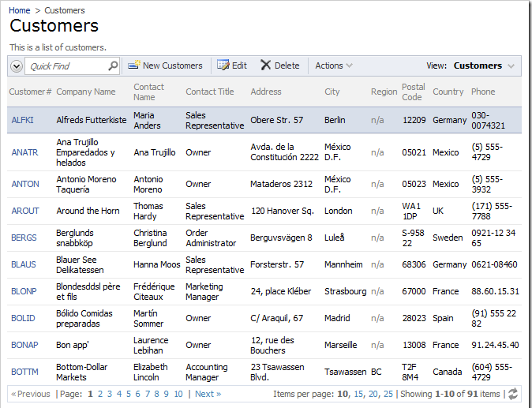Click the Quick Find dropdown arrow icon

coord(17,66)
